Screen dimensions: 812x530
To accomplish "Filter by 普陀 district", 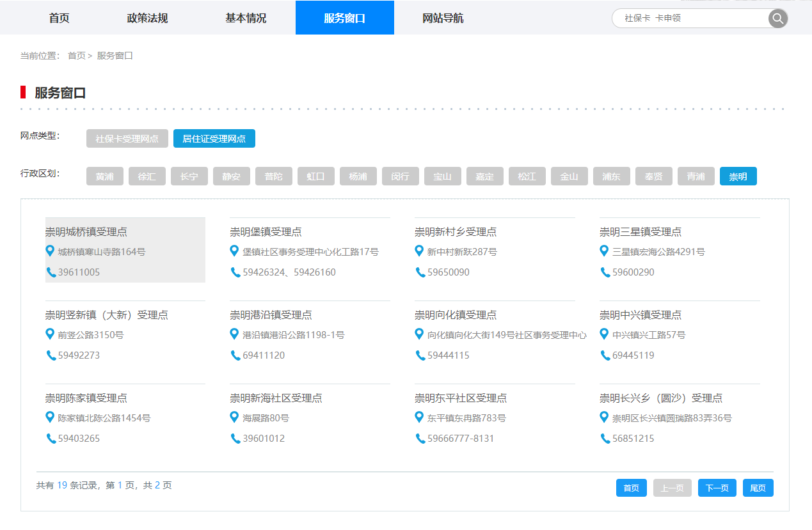I will pyautogui.click(x=274, y=176).
